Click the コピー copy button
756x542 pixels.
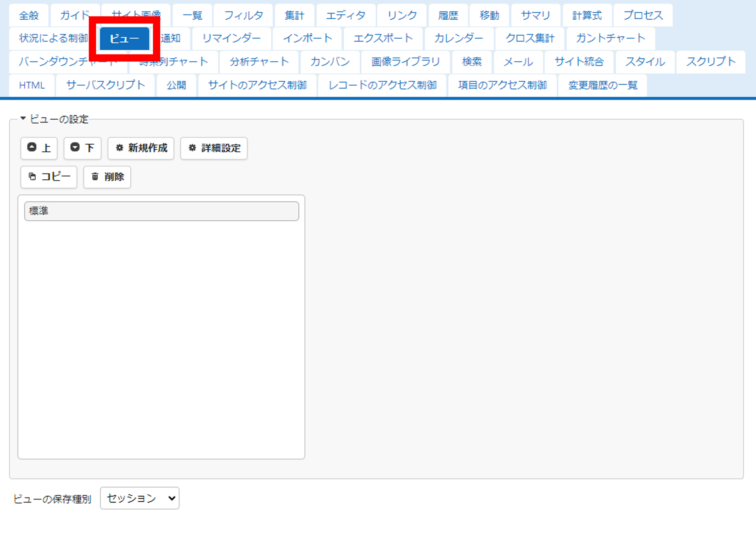click(49, 177)
